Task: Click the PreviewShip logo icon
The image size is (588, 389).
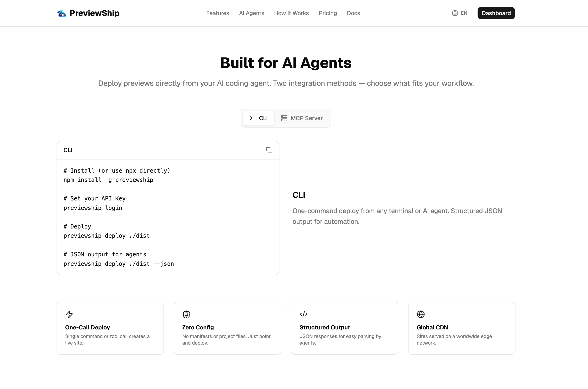Action: click(x=61, y=13)
